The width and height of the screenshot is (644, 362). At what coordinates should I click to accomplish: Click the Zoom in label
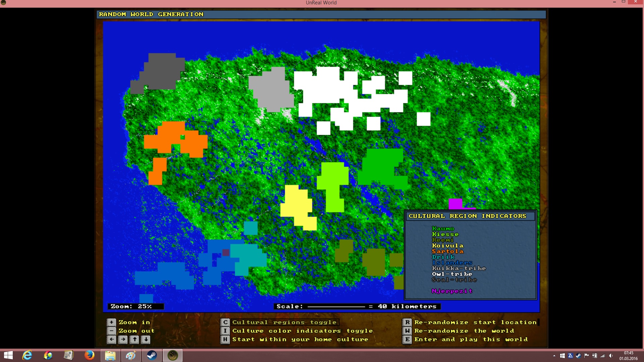134,322
